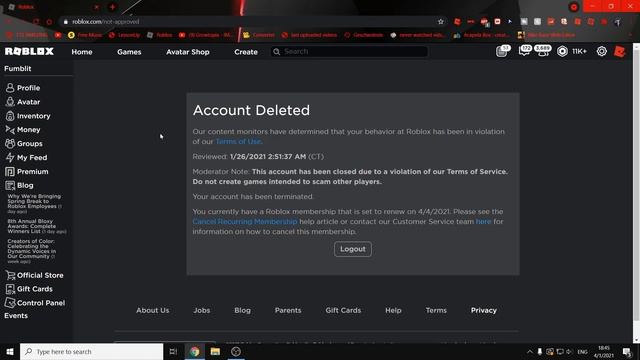Open the Profile page from the sidebar
Screen dimensions: 640x360
point(23,88)
